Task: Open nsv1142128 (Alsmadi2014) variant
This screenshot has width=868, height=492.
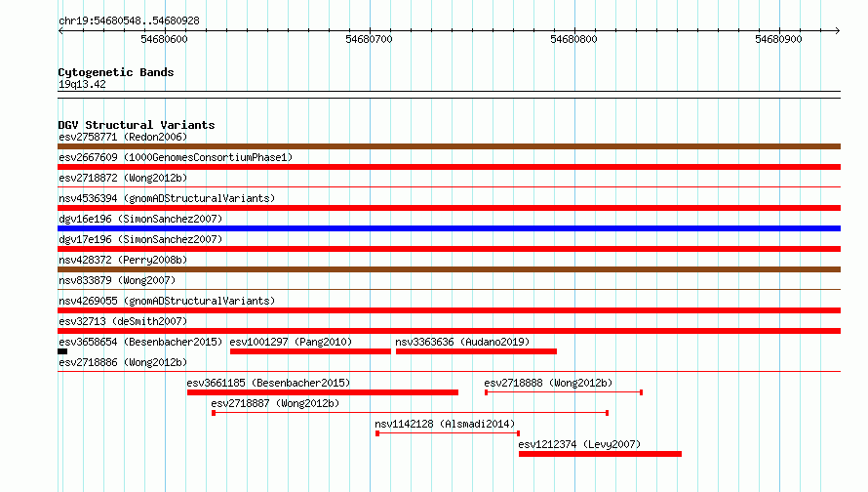Action: (445, 424)
